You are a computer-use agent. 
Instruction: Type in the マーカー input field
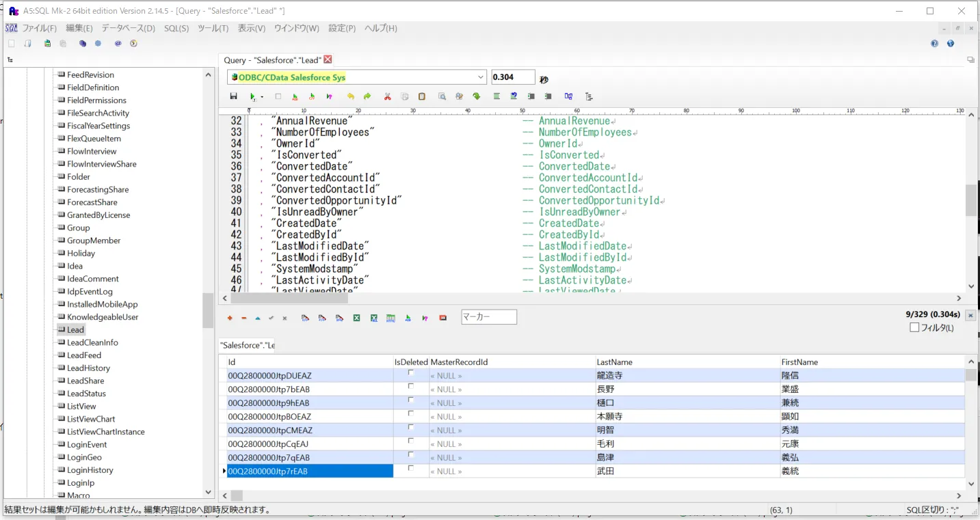(x=488, y=316)
